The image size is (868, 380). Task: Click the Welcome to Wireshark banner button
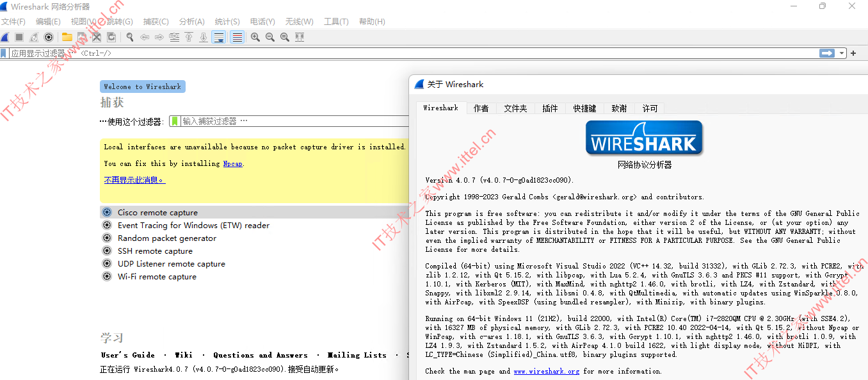tap(143, 87)
